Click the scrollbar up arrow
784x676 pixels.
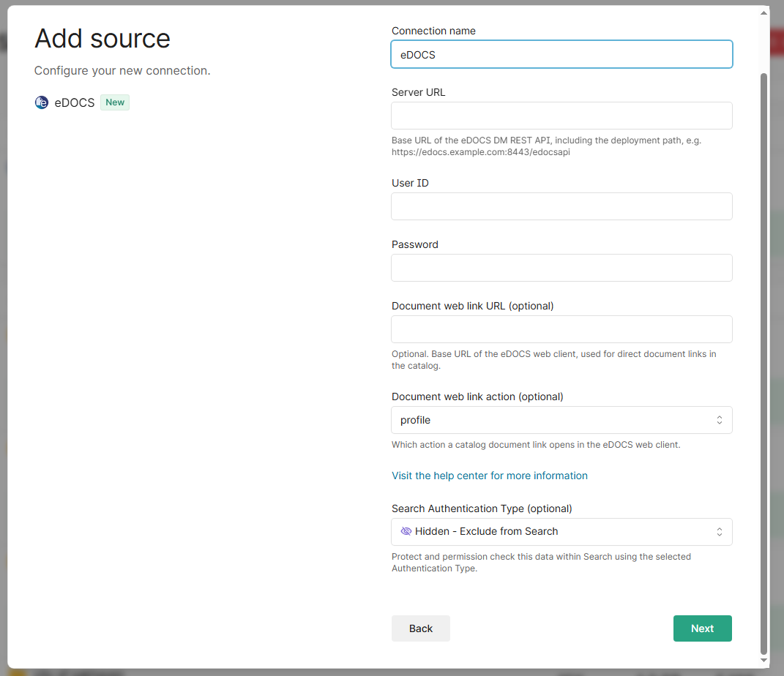click(764, 13)
